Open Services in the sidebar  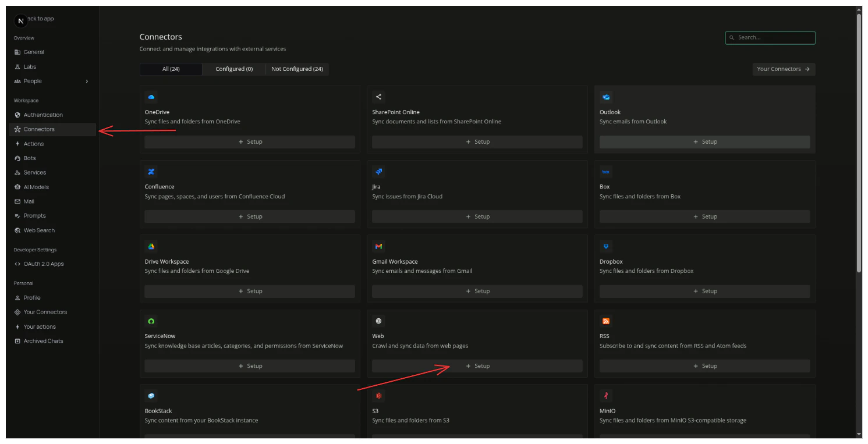pos(52,173)
